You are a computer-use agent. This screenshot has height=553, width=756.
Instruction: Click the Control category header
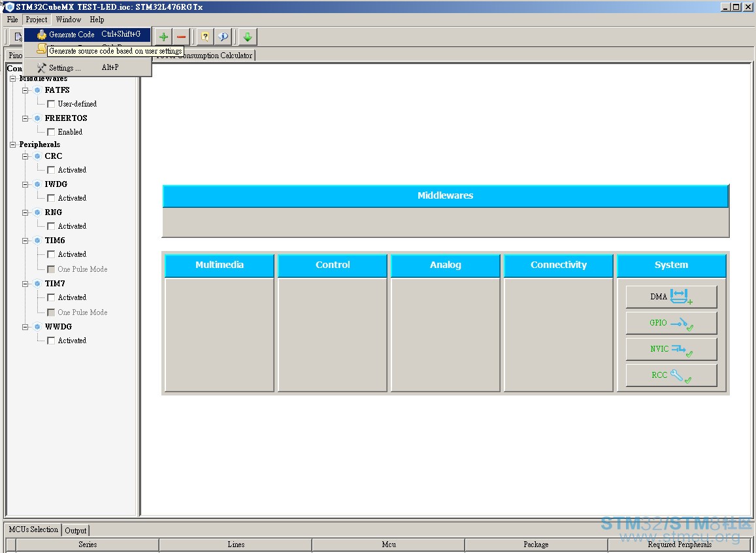333,265
